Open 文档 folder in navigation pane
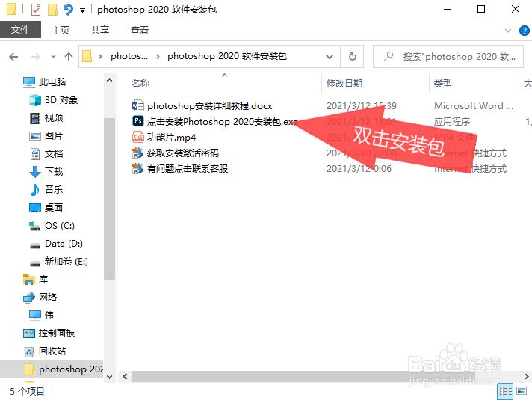The height and width of the screenshot is (400, 532). point(54,154)
